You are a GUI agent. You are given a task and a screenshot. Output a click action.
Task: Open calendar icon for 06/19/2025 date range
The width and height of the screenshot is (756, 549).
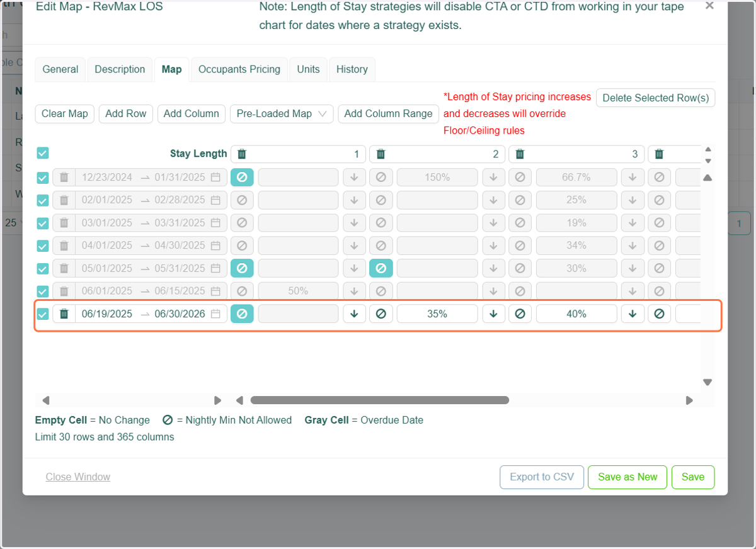(215, 314)
